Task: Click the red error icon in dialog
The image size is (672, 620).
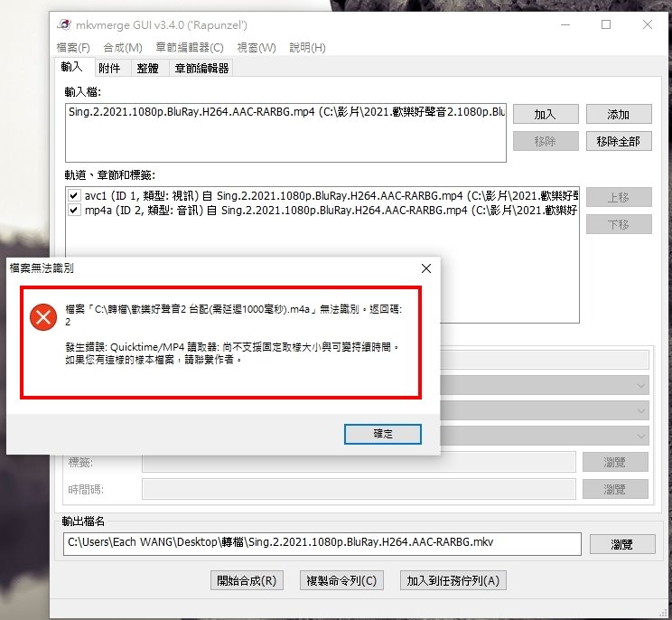Action: point(42,317)
